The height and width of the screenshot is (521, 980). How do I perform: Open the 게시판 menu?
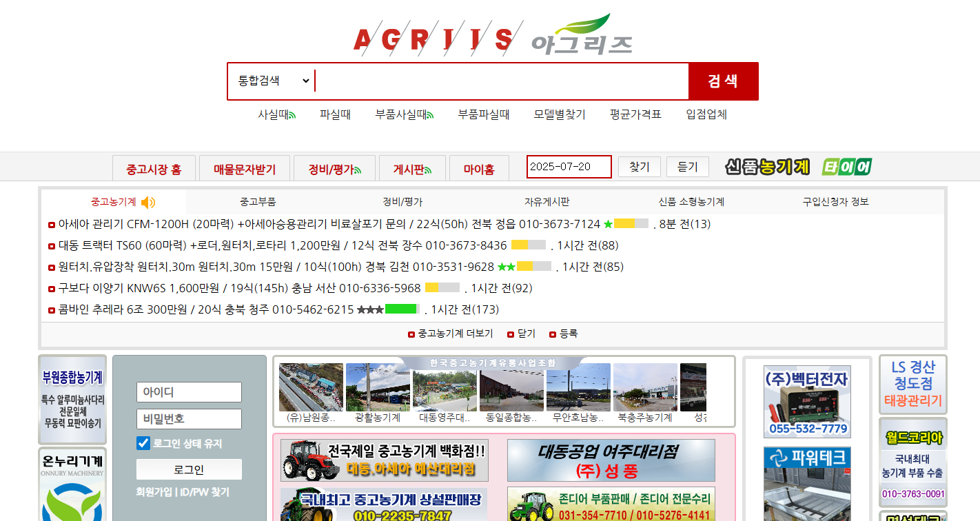pyautogui.click(x=412, y=169)
